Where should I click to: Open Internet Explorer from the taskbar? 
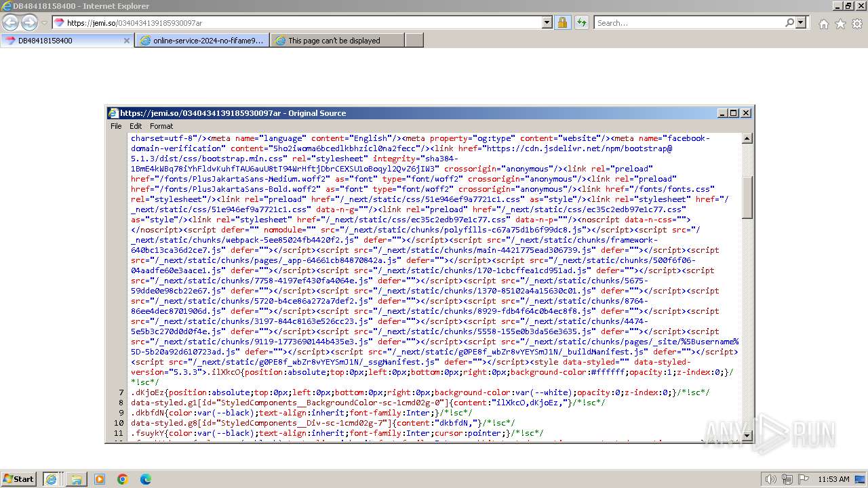51,479
